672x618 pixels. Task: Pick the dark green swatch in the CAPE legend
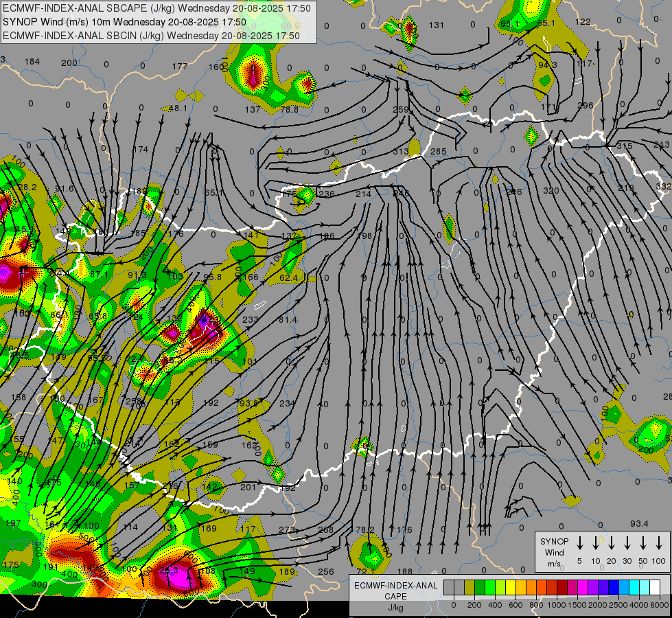click(x=480, y=588)
